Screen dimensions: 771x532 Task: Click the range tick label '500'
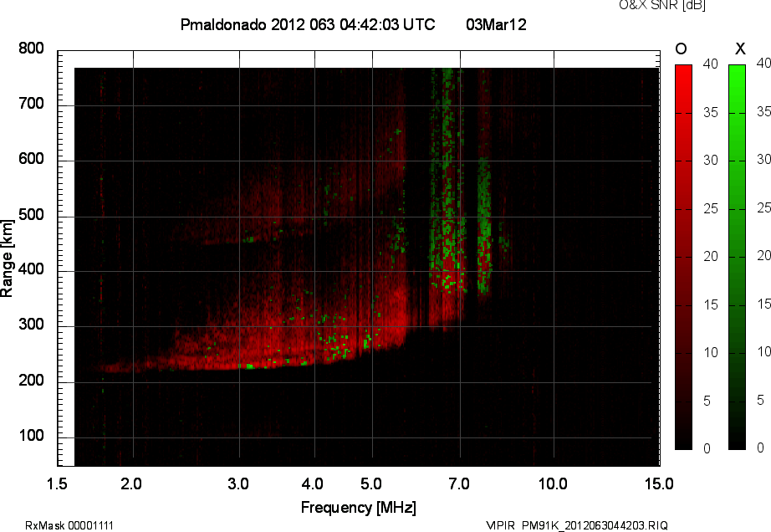(x=32, y=215)
